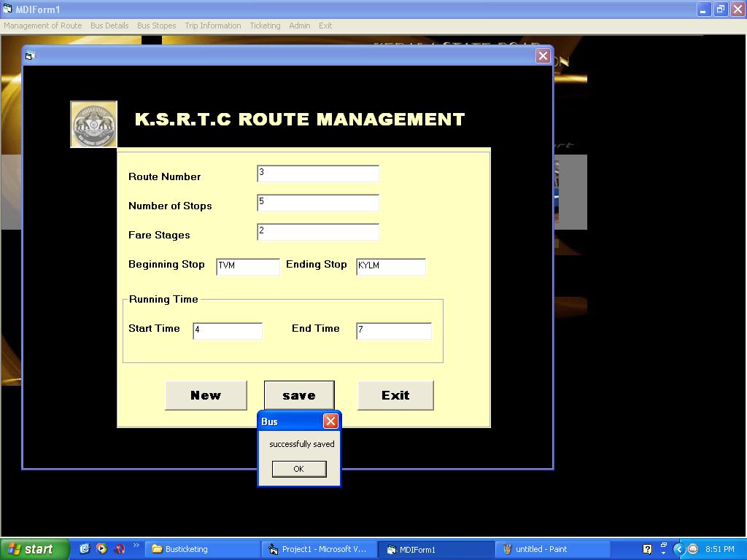The height and width of the screenshot is (560, 747).
Task: Confirm the successfully saved message with OK
Action: (299, 469)
